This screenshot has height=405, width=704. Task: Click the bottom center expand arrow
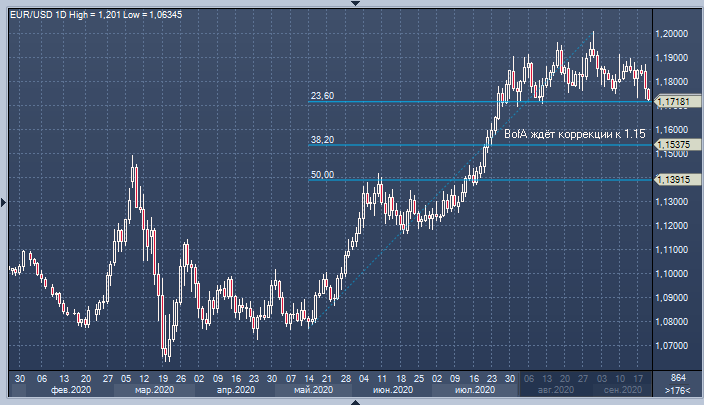[352, 401]
